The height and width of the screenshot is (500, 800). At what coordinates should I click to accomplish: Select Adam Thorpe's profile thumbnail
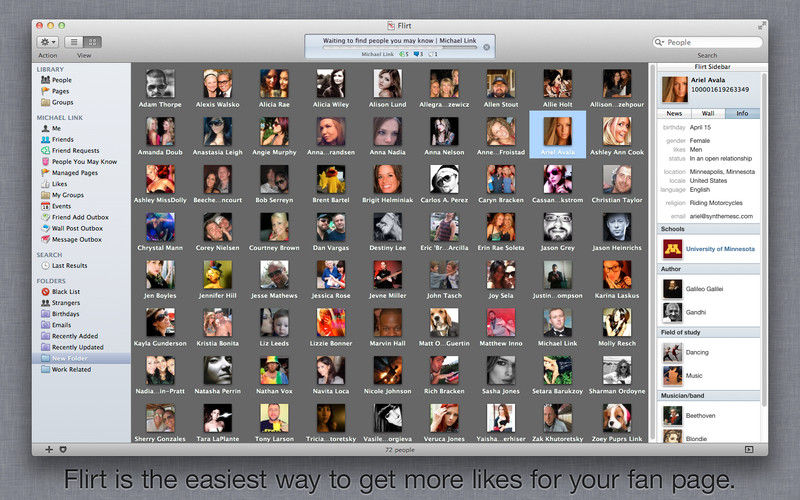[160, 84]
